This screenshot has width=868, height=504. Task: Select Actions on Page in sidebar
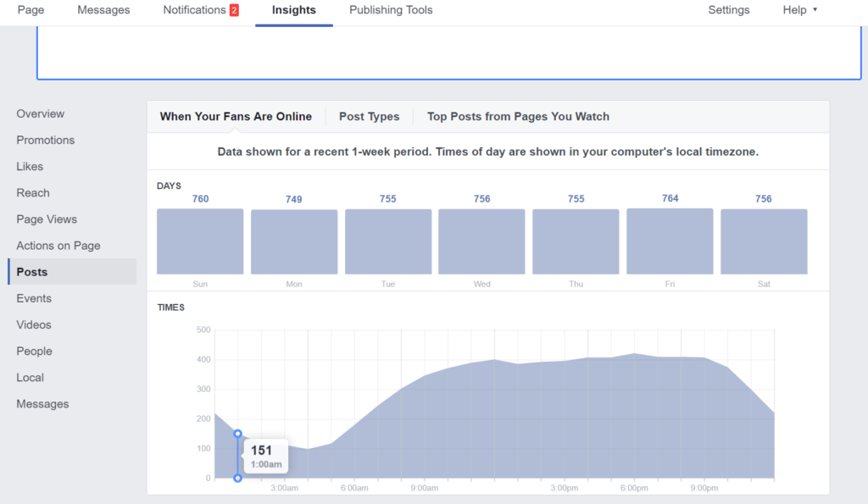point(58,246)
